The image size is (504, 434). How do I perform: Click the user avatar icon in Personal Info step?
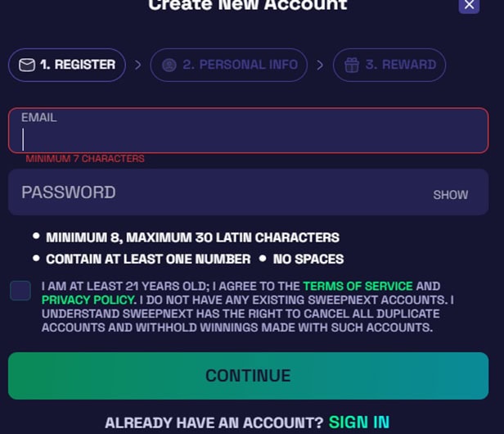[x=169, y=66]
